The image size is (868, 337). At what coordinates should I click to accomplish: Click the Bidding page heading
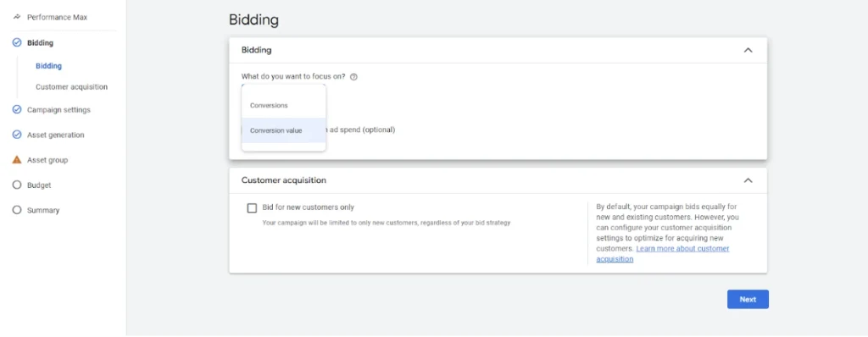253,20
